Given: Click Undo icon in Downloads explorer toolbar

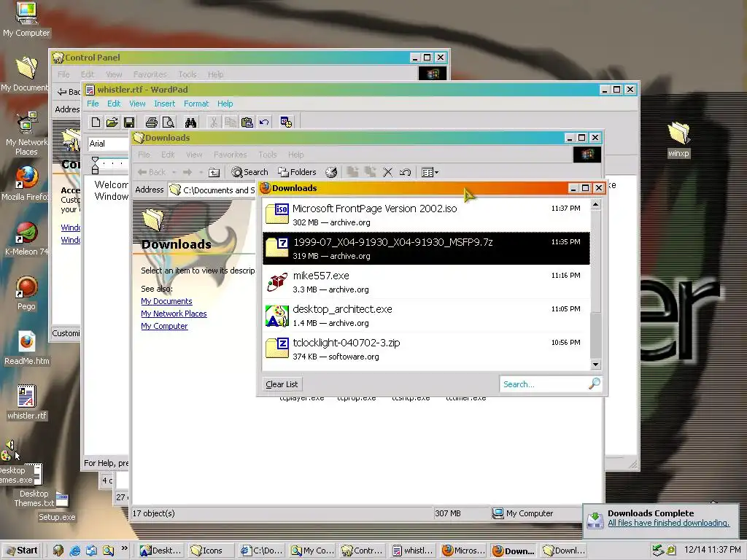Looking at the screenshot, I should [405, 172].
